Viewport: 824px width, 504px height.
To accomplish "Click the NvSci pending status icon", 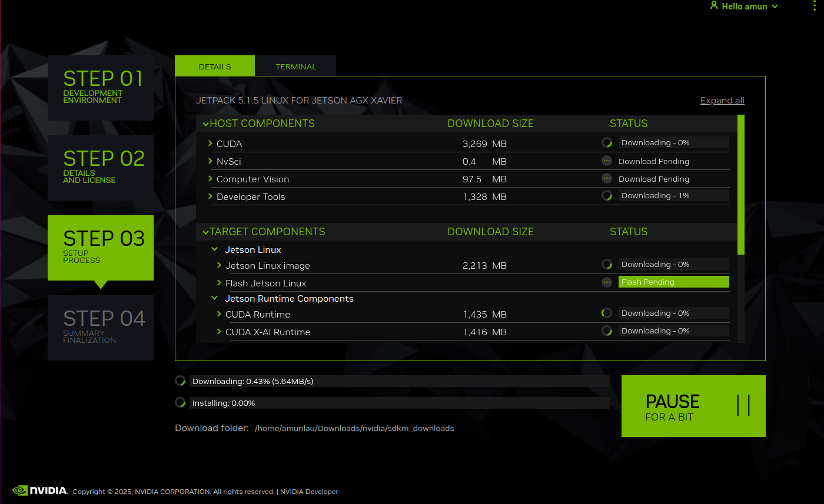I will (607, 161).
